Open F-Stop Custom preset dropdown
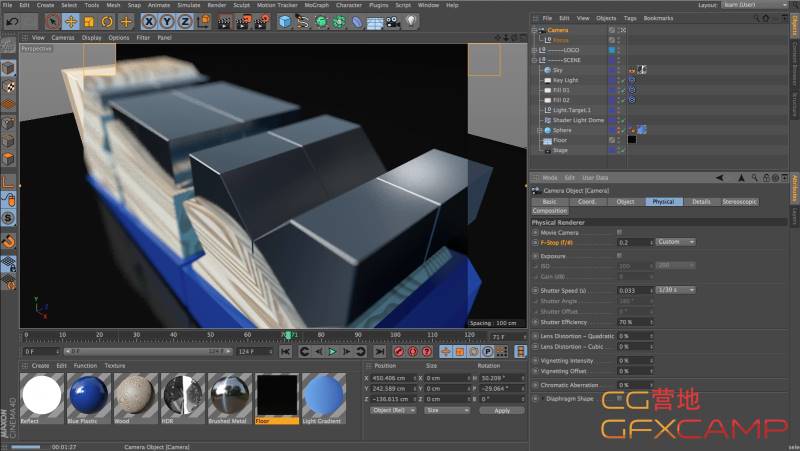The image size is (800, 451). 676,242
